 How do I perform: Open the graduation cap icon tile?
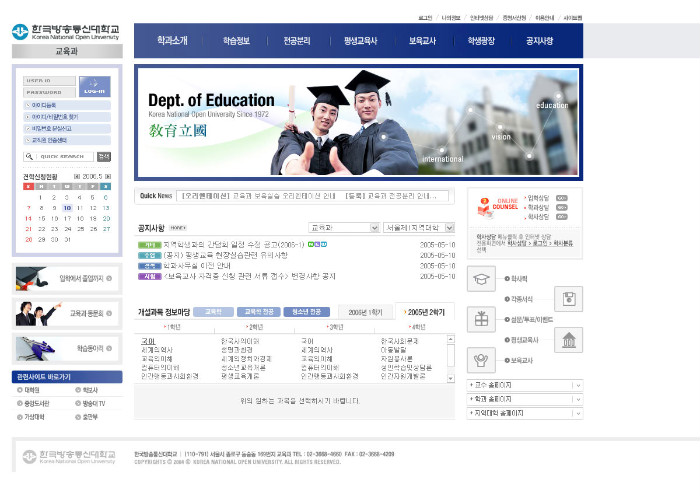481,279
